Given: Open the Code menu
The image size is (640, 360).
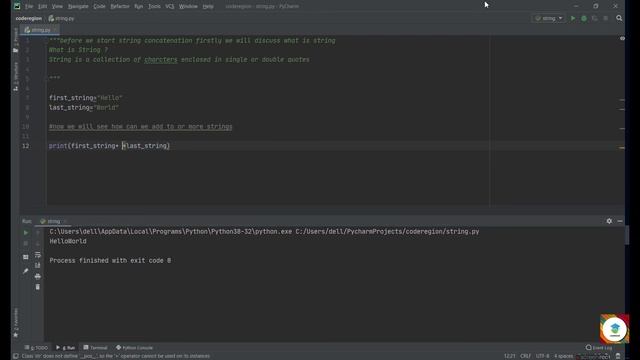Looking at the screenshot, I should [x=99, y=6].
